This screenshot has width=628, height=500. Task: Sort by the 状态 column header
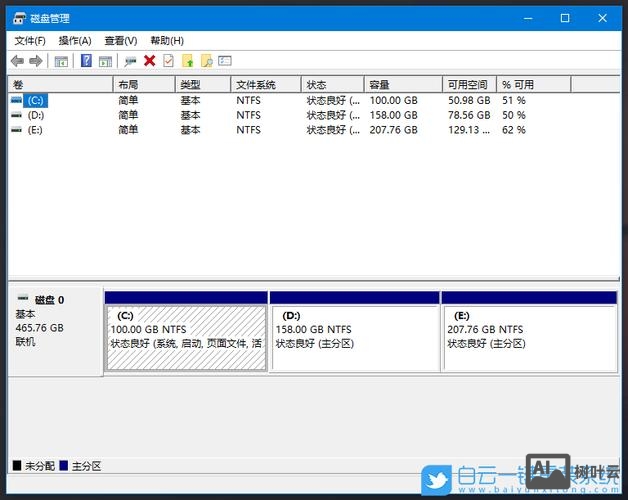click(333, 85)
